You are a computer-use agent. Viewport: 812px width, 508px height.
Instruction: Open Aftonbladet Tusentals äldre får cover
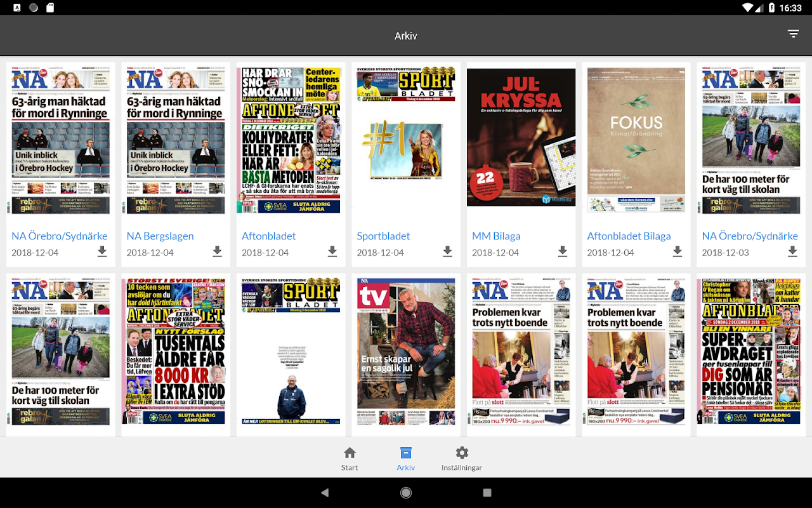pyautogui.click(x=176, y=351)
